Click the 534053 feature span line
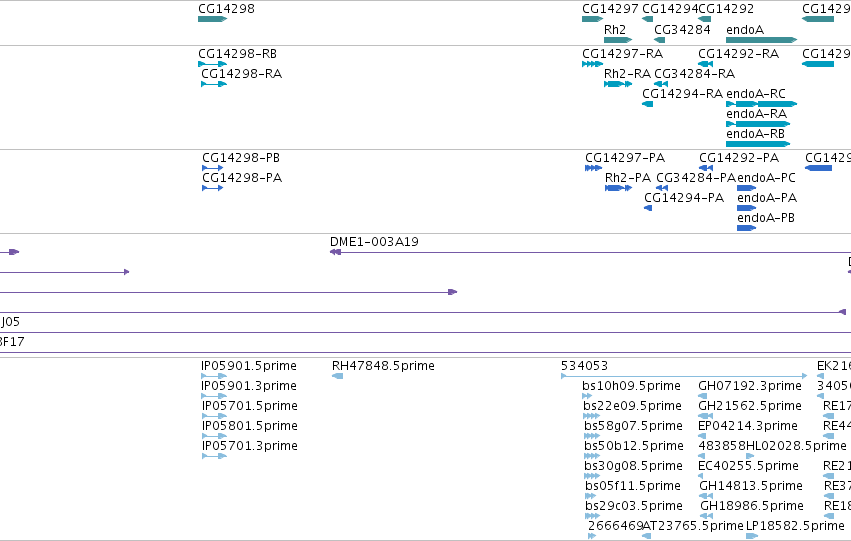Image resolution: width=851 pixels, height=541 pixels. (x=684, y=376)
